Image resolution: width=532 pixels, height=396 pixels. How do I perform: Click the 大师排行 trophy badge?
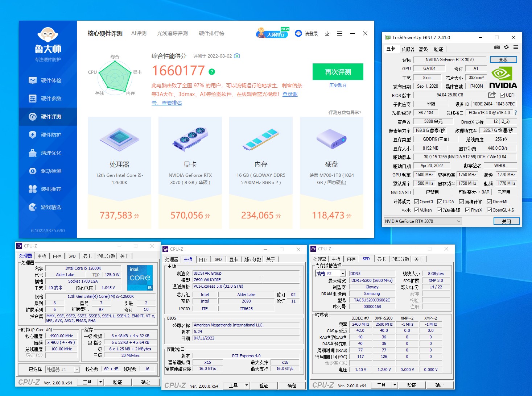[272, 33]
